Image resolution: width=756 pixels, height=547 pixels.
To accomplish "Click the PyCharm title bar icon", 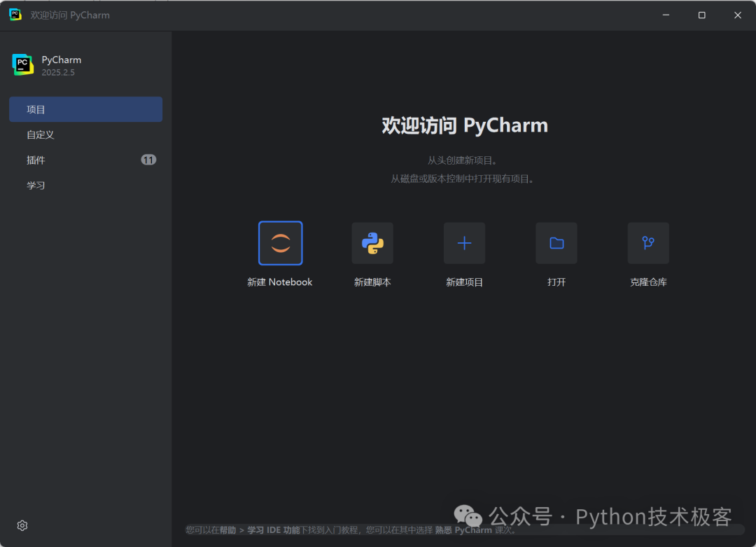I will tap(15, 15).
